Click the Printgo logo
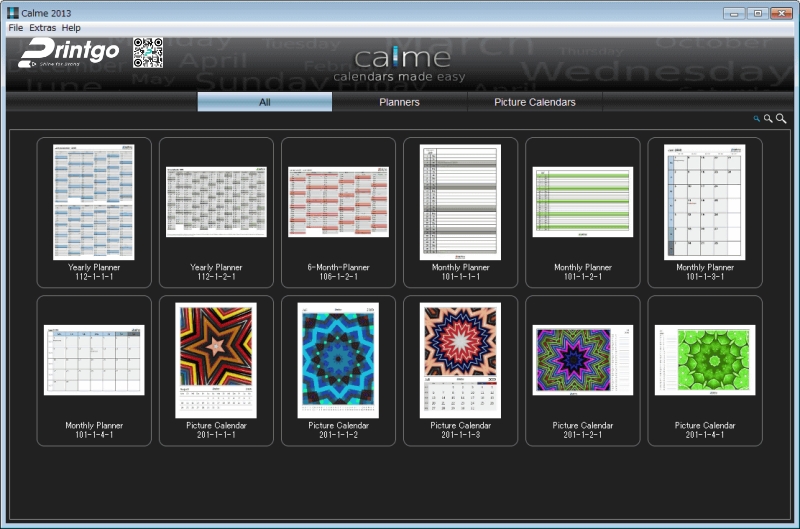 [x=69, y=54]
